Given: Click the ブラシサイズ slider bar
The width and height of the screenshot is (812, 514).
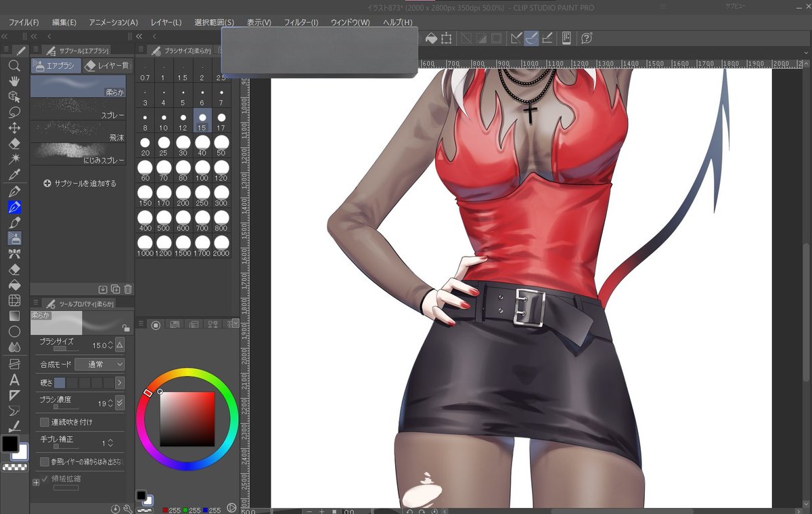Looking at the screenshot, I should click(x=66, y=349).
